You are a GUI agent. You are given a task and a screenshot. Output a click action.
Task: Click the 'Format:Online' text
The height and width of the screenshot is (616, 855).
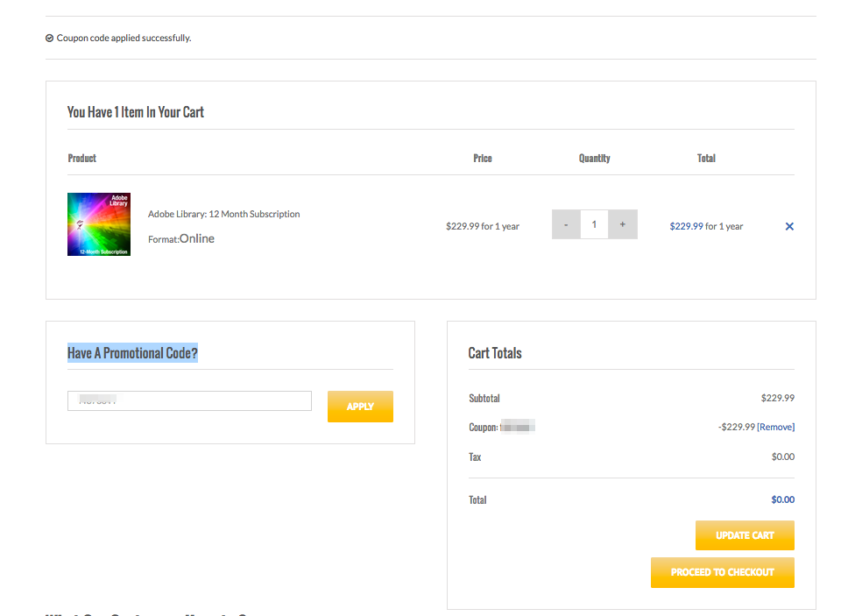pyautogui.click(x=181, y=239)
